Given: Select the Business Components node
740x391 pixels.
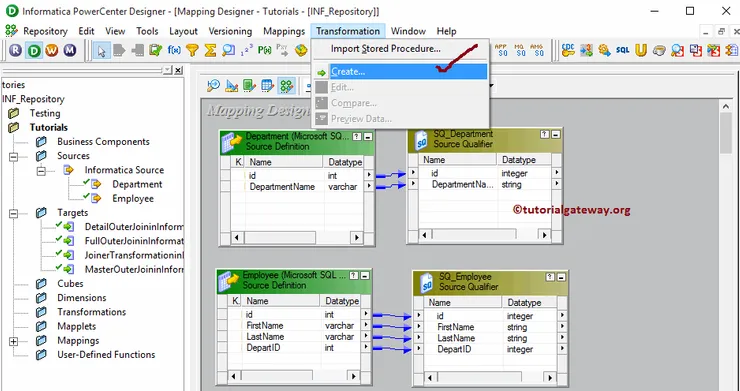Looking at the screenshot, I should point(103,142).
